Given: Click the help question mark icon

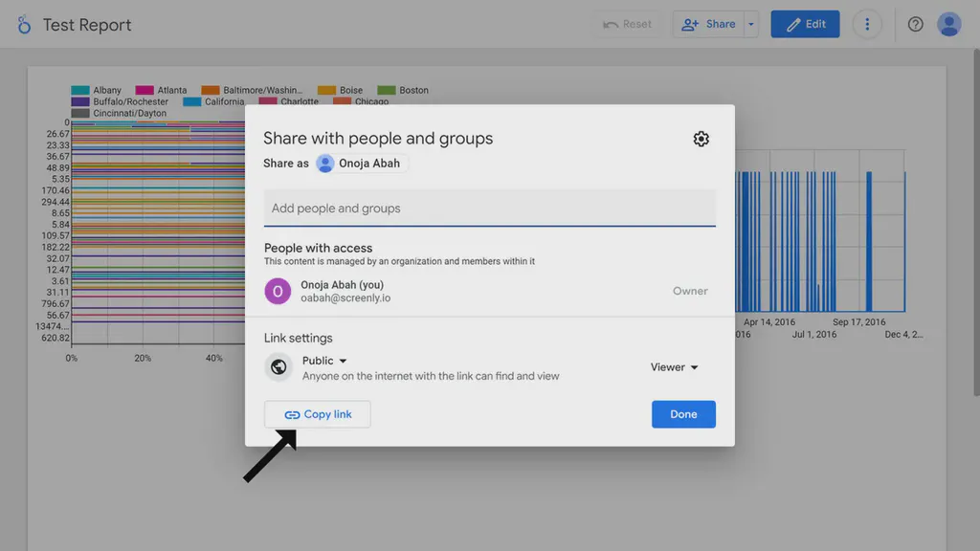Looking at the screenshot, I should tap(915, 24).
